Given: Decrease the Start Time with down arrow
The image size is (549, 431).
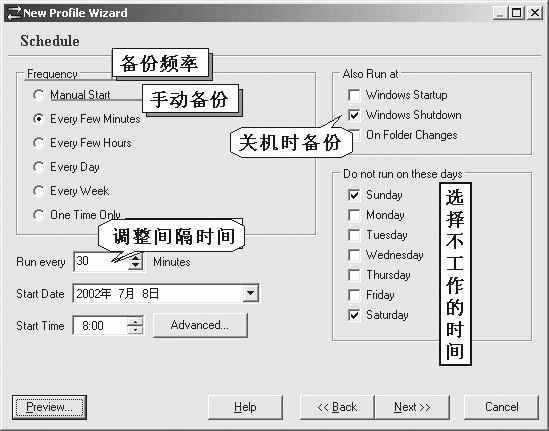Looking at the screenshot, I should click(x=135, y=329).
